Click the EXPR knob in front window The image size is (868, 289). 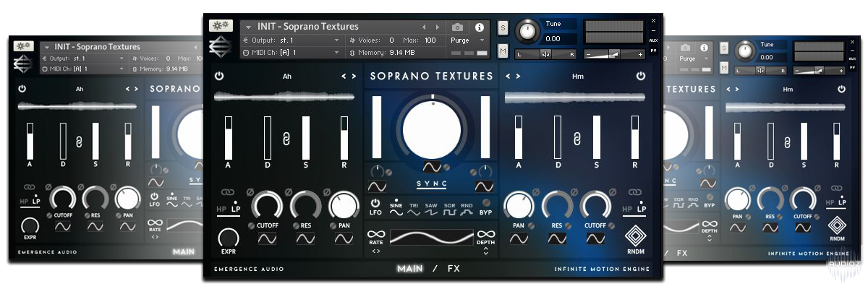pos(229,237)
